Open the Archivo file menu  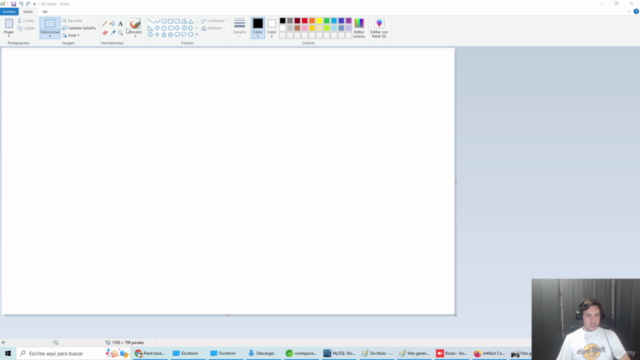point(9,11)
